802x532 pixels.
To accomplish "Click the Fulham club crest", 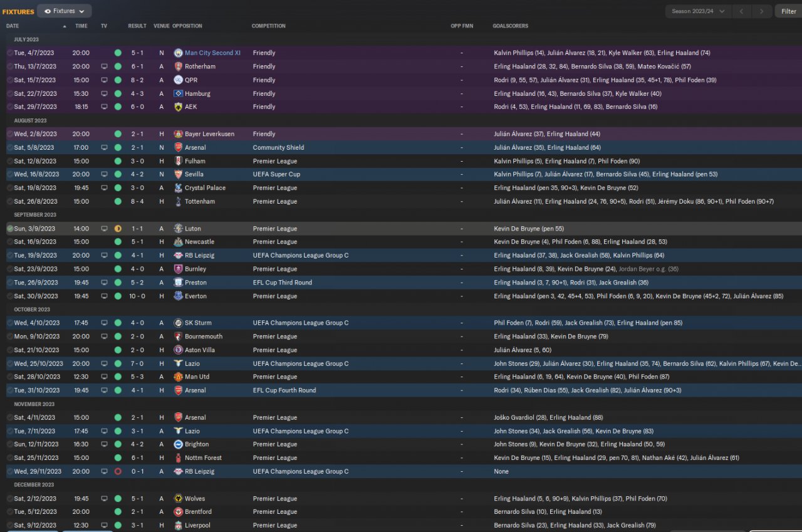I will pos(178,161).
